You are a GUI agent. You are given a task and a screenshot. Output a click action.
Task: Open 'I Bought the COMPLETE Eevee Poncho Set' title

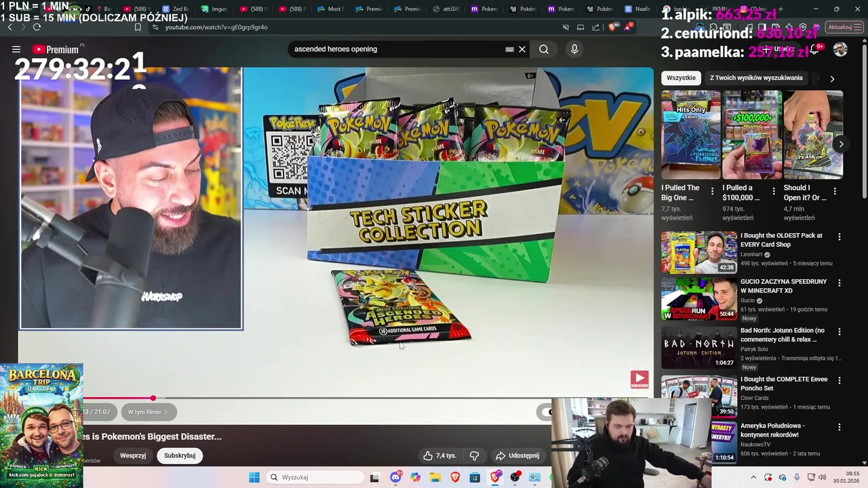(x=784, y=384)
